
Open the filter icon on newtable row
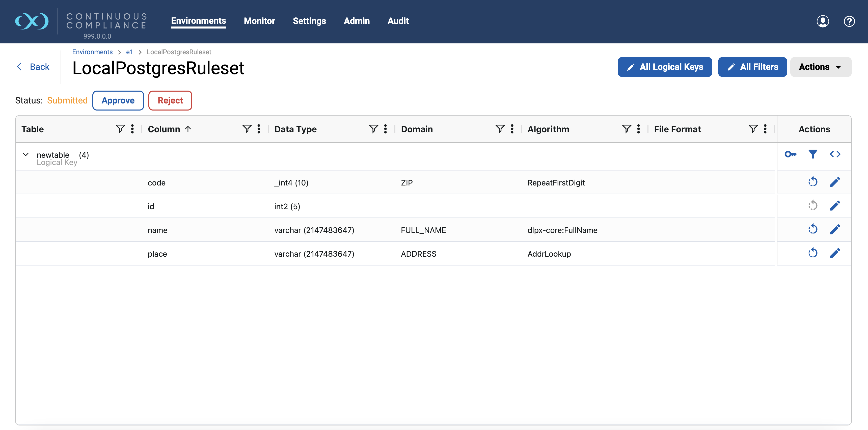click(813, 154)
